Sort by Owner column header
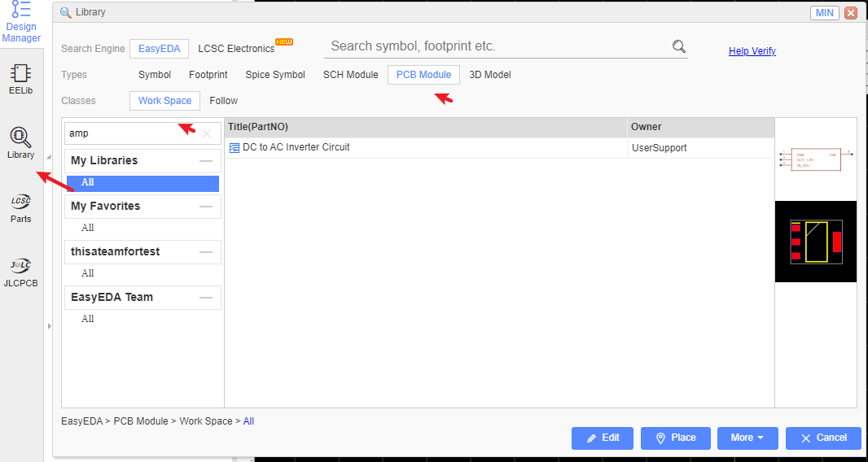 (x=701, y=127)
